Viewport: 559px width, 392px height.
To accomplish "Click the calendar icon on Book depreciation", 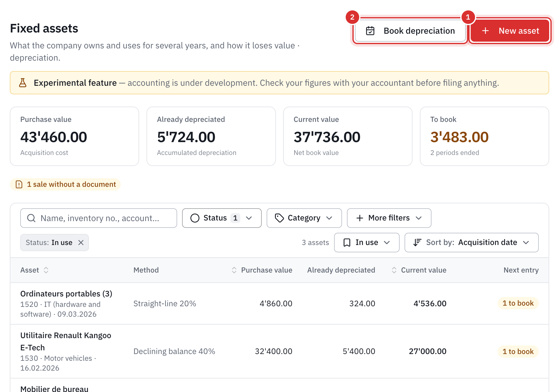I will click(x=370, y=31).
